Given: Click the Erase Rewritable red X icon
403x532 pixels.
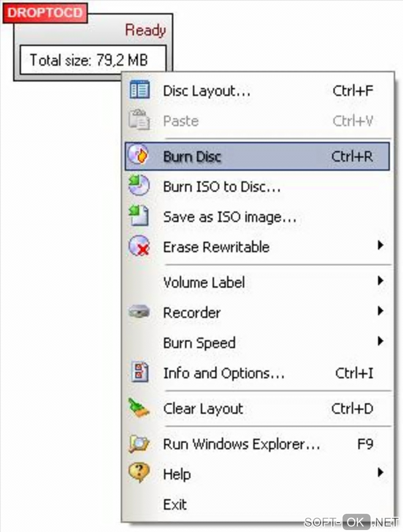Looking at the screenshot, I should [x=139, y=246].
